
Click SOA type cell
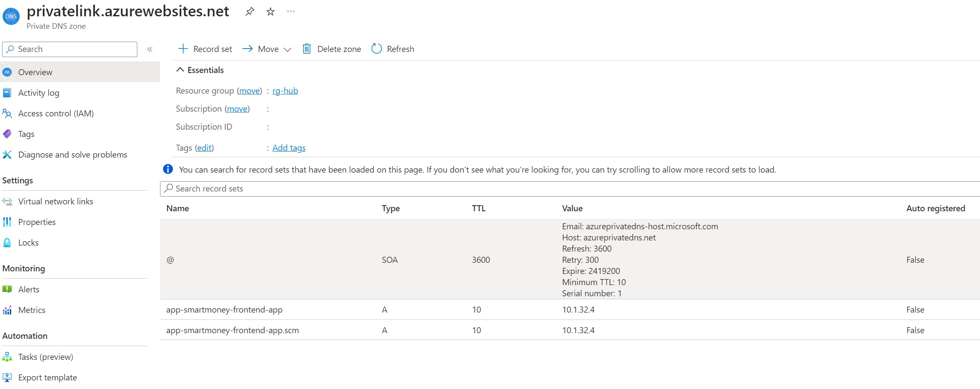[x=390, y=260]
